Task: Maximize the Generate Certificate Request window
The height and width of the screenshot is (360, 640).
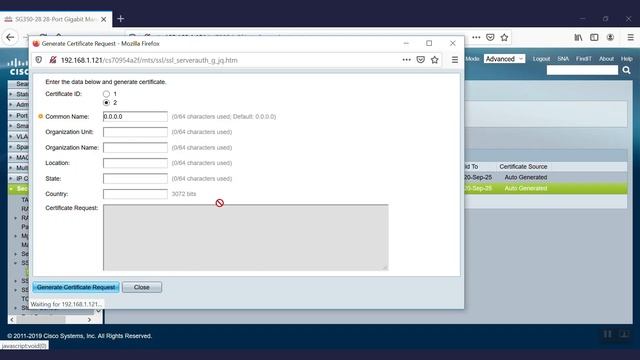Action: [429, 43]
